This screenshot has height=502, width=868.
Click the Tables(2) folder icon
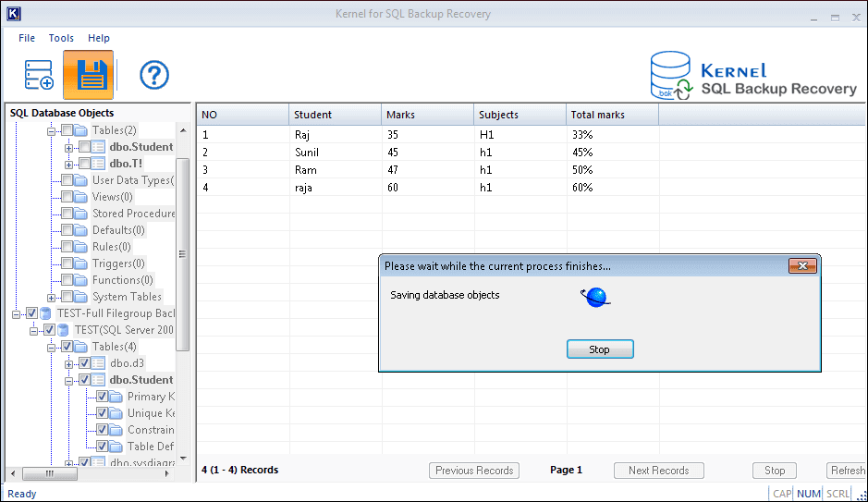tap(80, 130)
